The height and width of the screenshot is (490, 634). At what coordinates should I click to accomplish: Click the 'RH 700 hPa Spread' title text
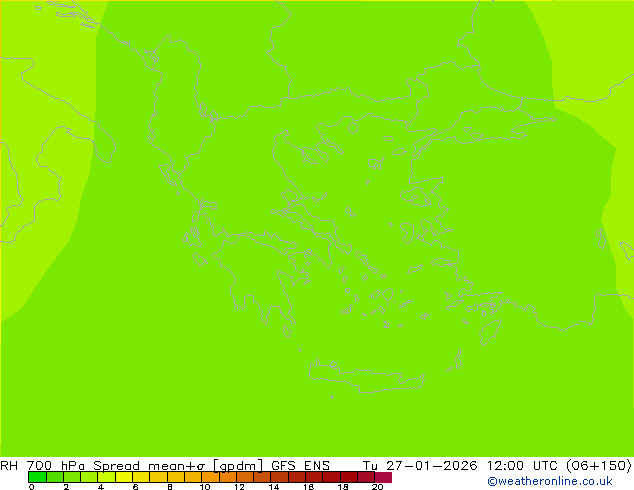pos(70,465)
